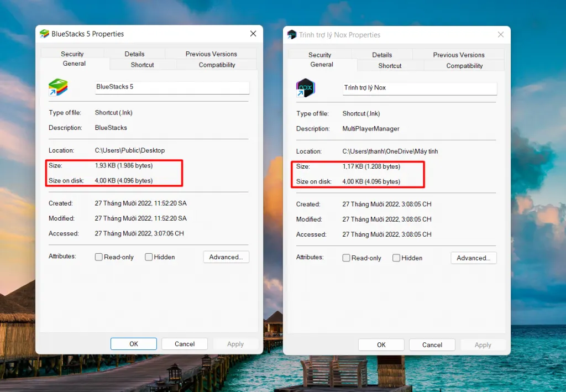Click description text BlueStacks
This screenshot has height=392, width=566.
(111, 128)
